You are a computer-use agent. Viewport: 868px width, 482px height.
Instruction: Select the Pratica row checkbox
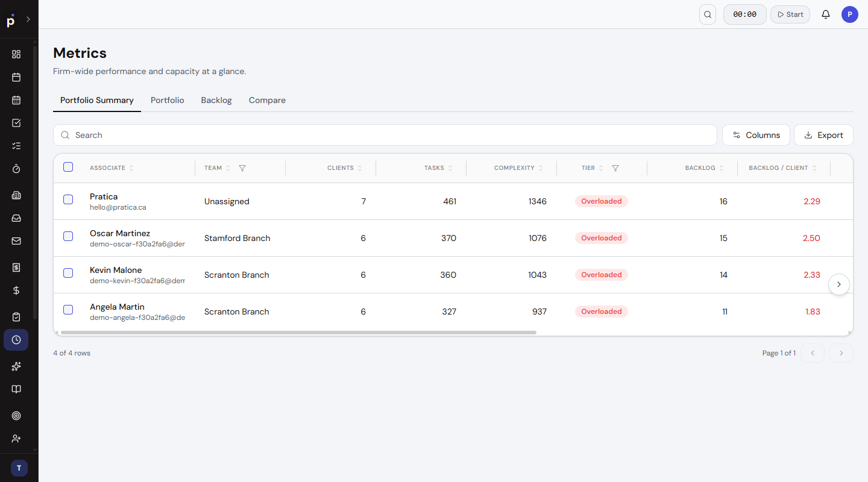pyautogui.click(x=68, y=199)
